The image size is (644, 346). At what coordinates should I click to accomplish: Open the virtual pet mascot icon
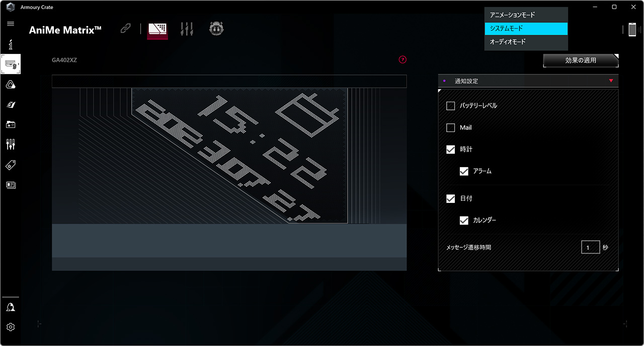[216, 29]
